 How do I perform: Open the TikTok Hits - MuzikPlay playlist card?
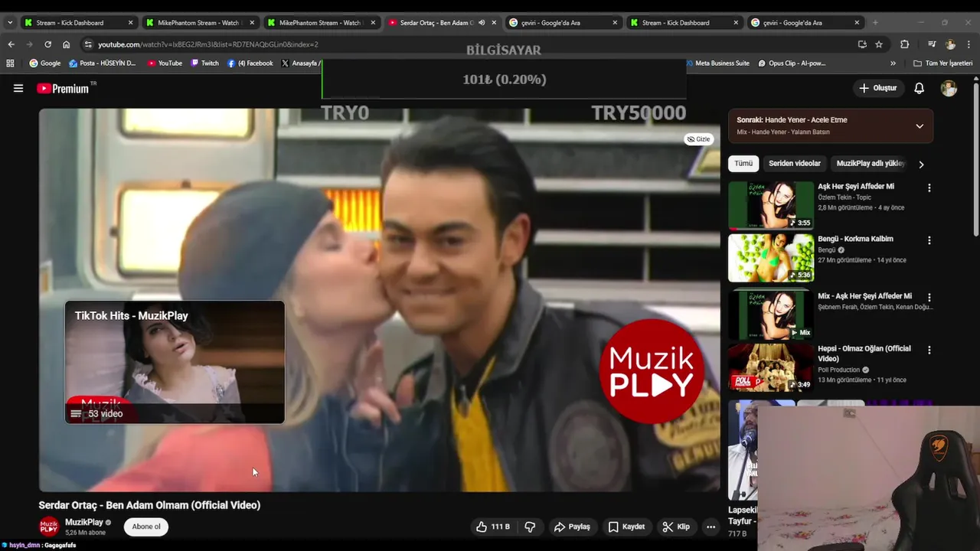click(x=175, y=362)
